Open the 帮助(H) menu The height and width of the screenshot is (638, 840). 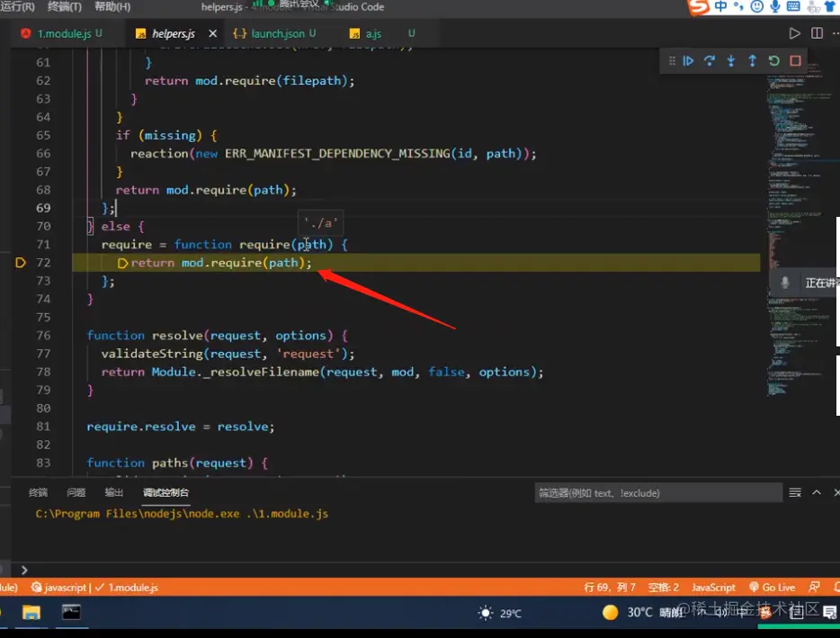pyautogui.click(x=112, y=6)
